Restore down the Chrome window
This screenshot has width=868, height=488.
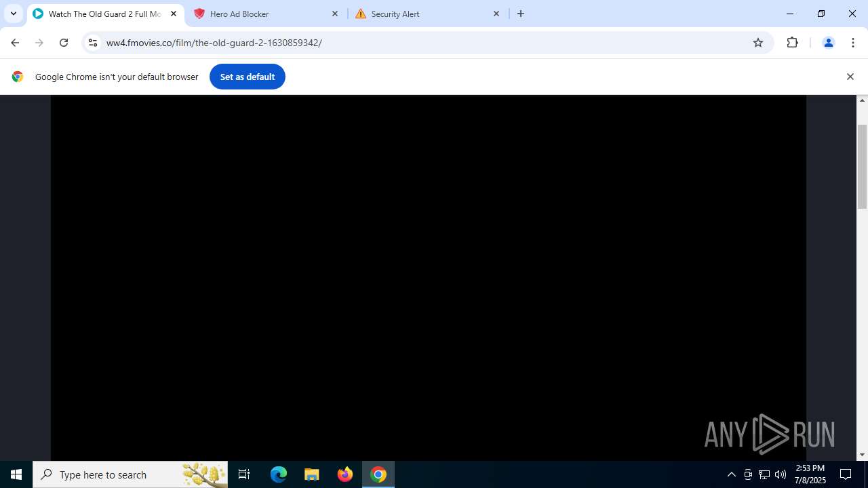pos(821,14)
